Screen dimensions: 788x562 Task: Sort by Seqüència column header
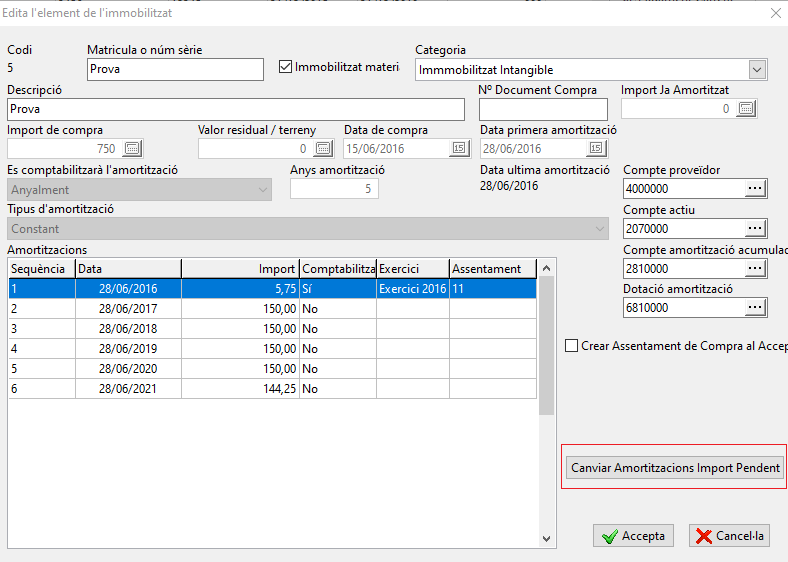coord(42,269)
